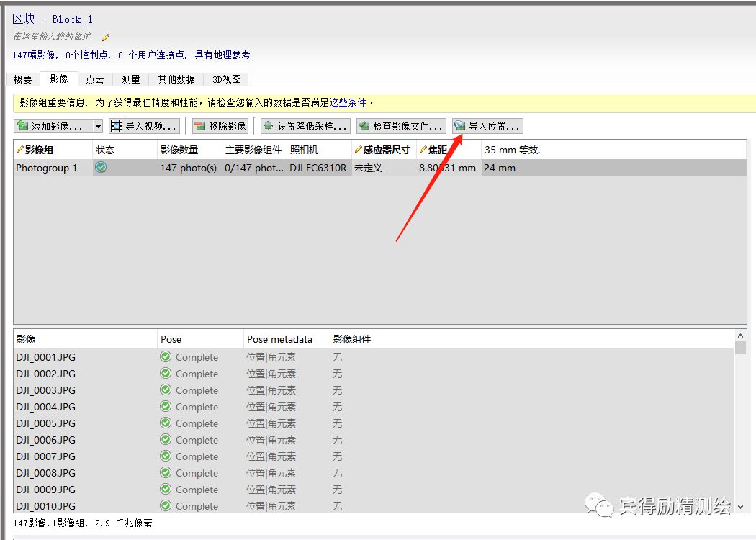Click the 无 component cell for DJI_0004.JPG
This screenshot has width=756, height=540.
point(337,407)
